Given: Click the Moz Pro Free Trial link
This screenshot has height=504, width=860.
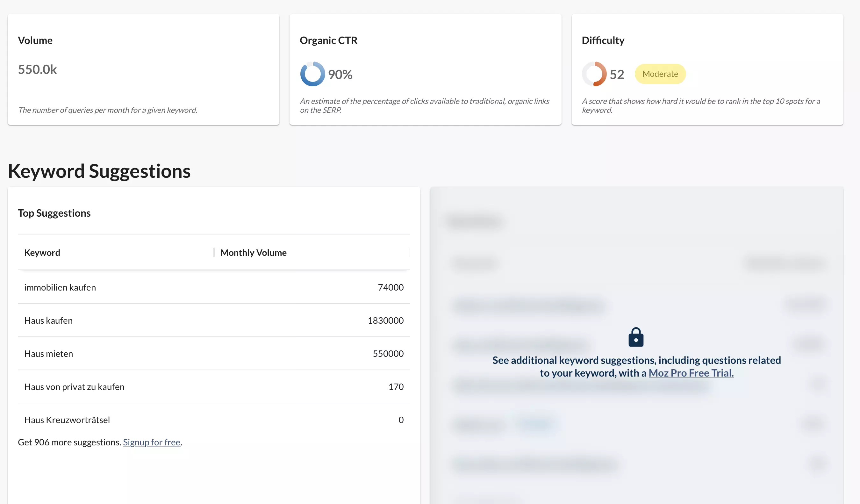Looking at the screenshot, I should [692, 373].
